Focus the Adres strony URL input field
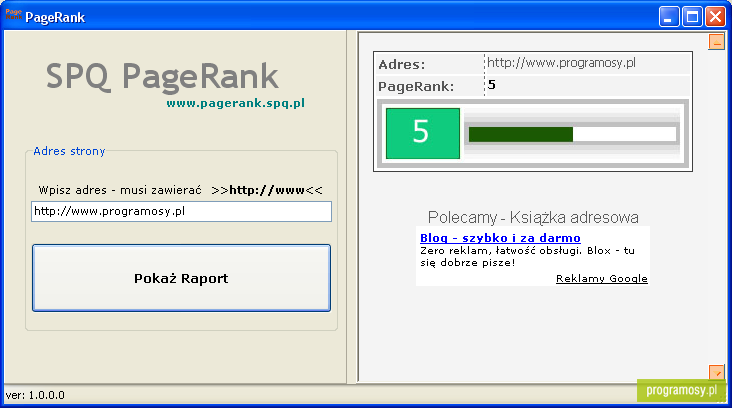Image resolution: width=732 pixels, height=408 pixels. click(x=181, y=211)
